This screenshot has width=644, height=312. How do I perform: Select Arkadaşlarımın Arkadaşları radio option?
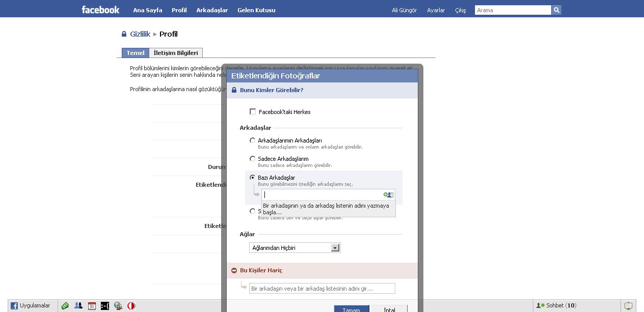tap(252, 140)
